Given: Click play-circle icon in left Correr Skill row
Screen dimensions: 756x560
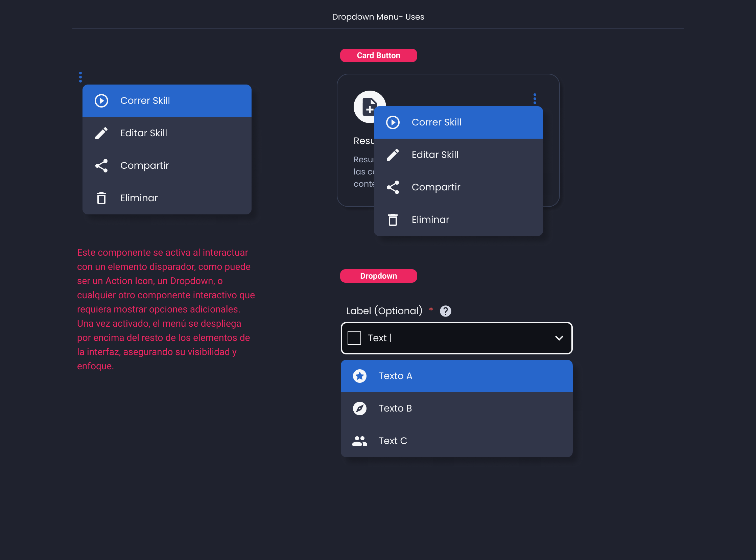Looking at the screenshot, I should (101, 101).
